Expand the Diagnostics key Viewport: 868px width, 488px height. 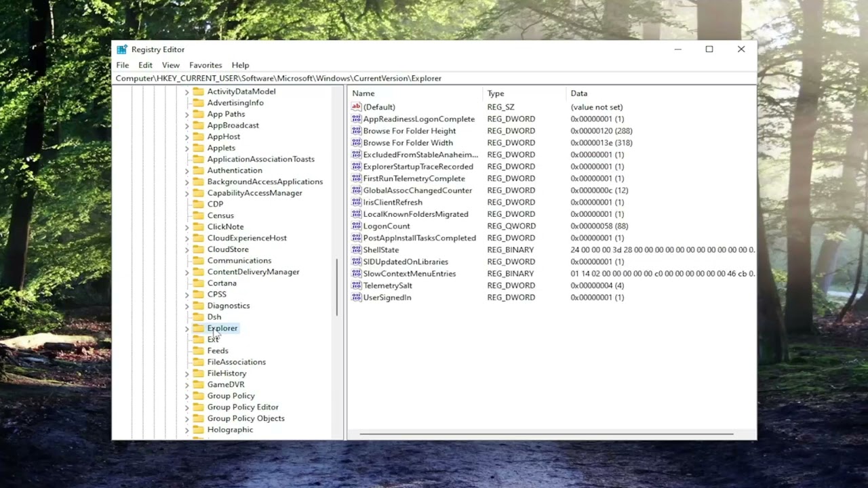(186, 306)
